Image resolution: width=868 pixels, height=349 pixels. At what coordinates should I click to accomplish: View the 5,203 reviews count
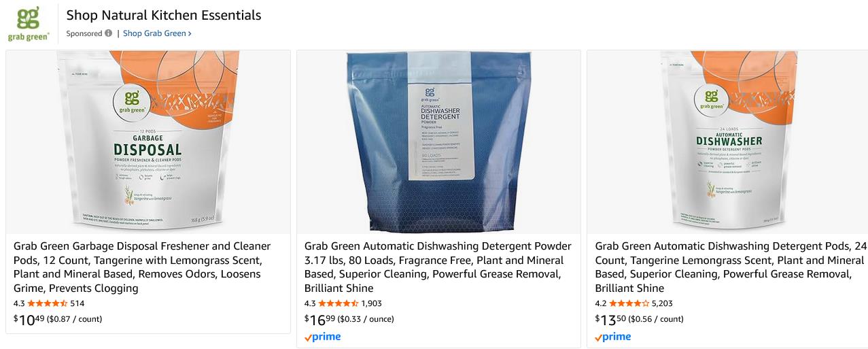pyautogui.click(x=662, y=303)
